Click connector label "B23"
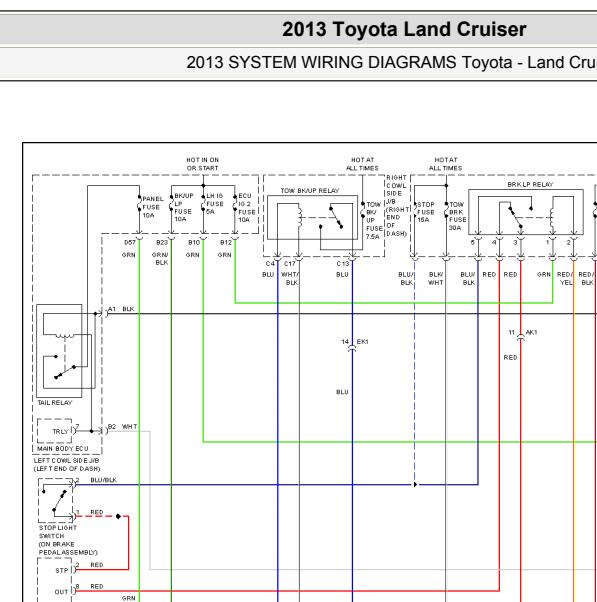This screenshot has width=597, height=602. pyautogui.click(x=162, y=243)
